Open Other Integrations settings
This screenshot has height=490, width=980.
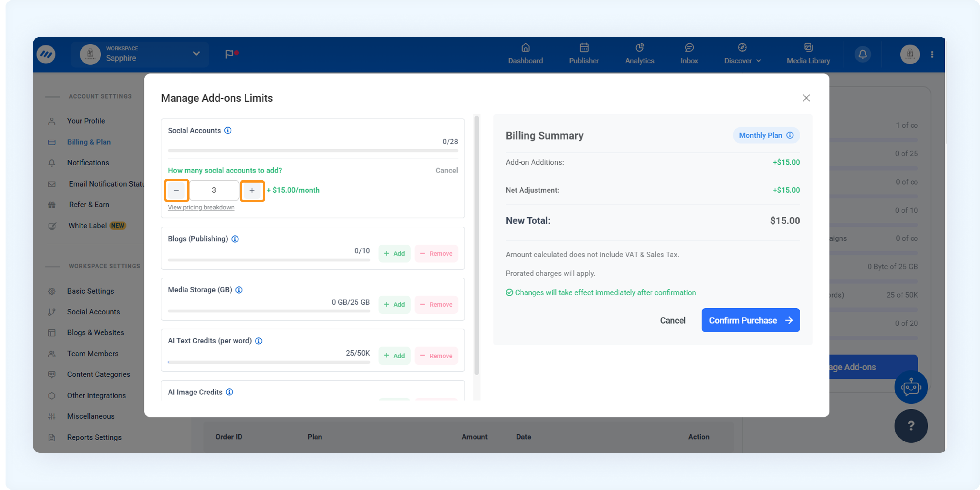[97, 396]
